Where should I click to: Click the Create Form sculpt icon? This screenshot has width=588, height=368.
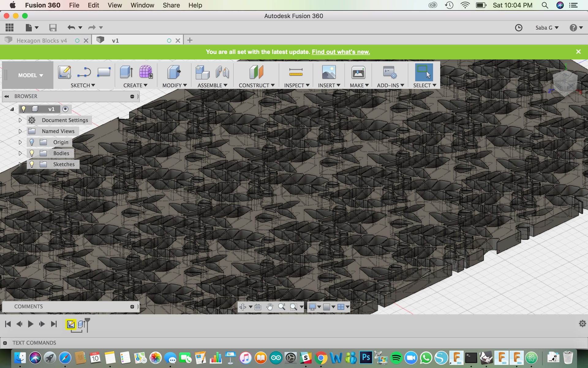145,72
